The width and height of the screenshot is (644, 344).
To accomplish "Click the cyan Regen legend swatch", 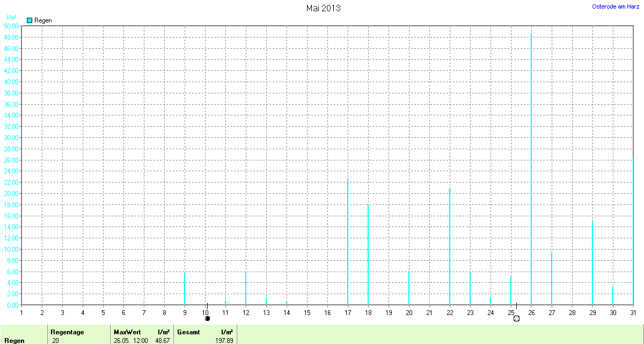I will point(30,20).
